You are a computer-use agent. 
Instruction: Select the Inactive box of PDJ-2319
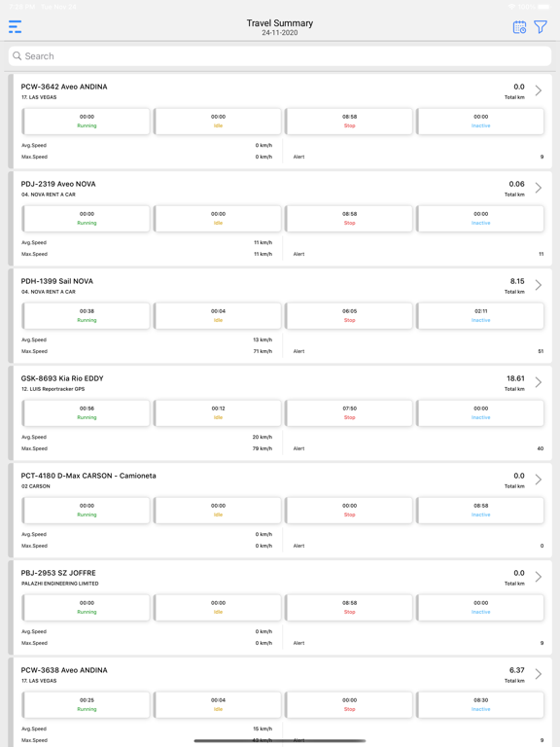pos(480,219)
